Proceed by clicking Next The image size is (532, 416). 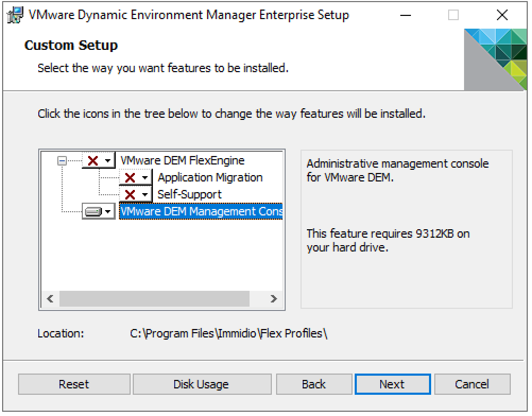coord(392,384)
